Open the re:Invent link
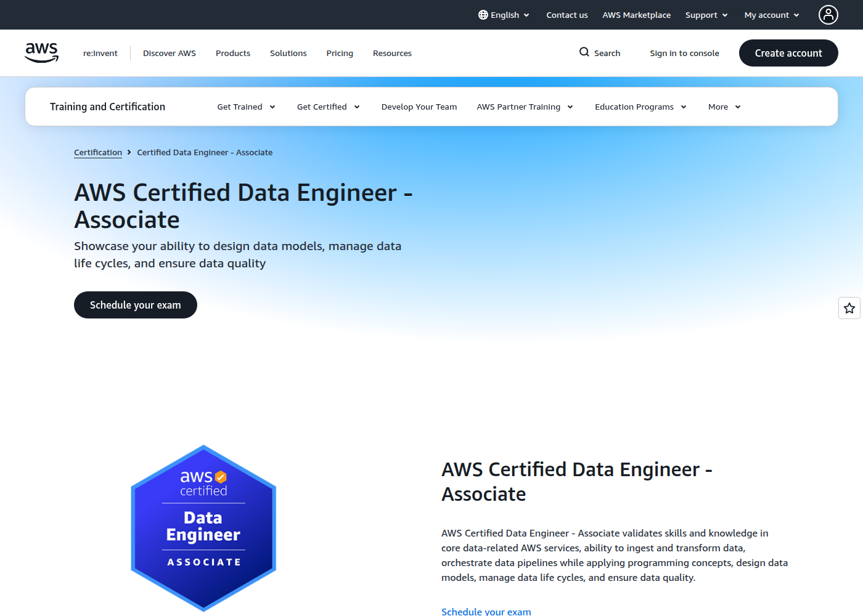The image size is (863, 616). pyautogui.click(x=100, y=53)
